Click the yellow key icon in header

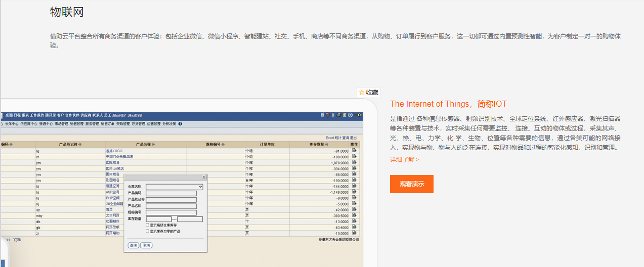click(358, 115)
